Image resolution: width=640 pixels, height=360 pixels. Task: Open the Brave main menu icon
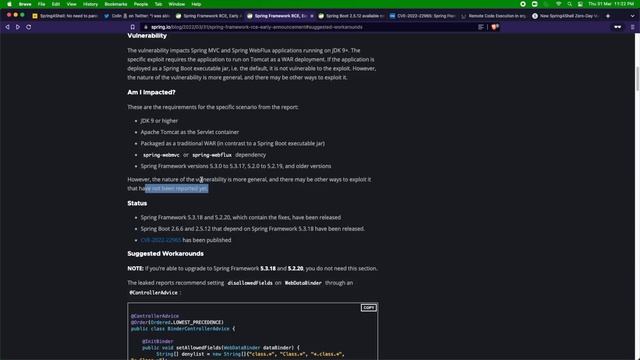pyautogui.click(x=633, y=27)
